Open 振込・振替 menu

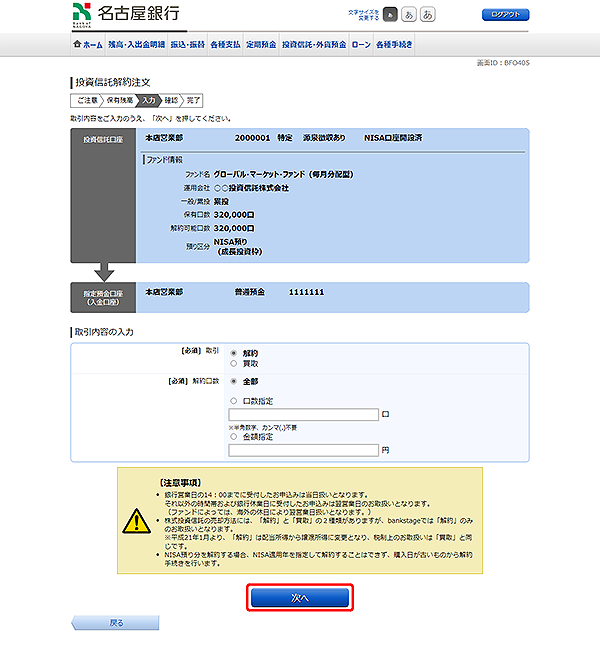click(x=187, y=44)
